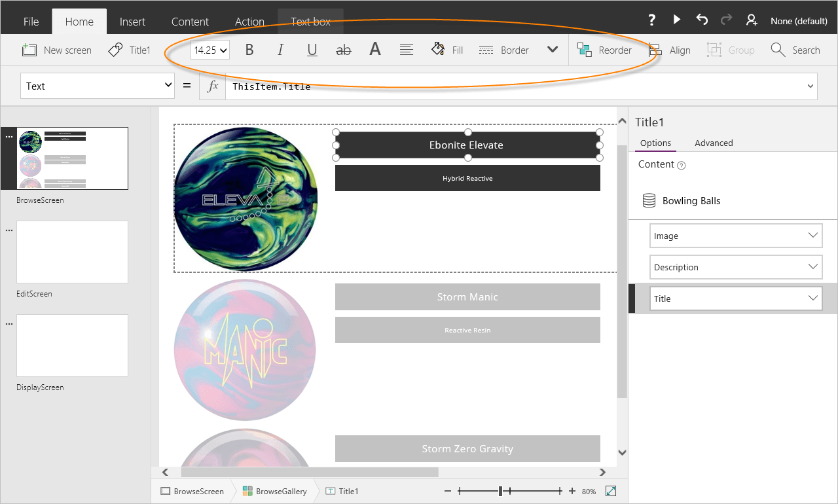The image size is (838, 504).
Task: Adjust the zoom slider at the bottom
Action: (x=501, y=490)
